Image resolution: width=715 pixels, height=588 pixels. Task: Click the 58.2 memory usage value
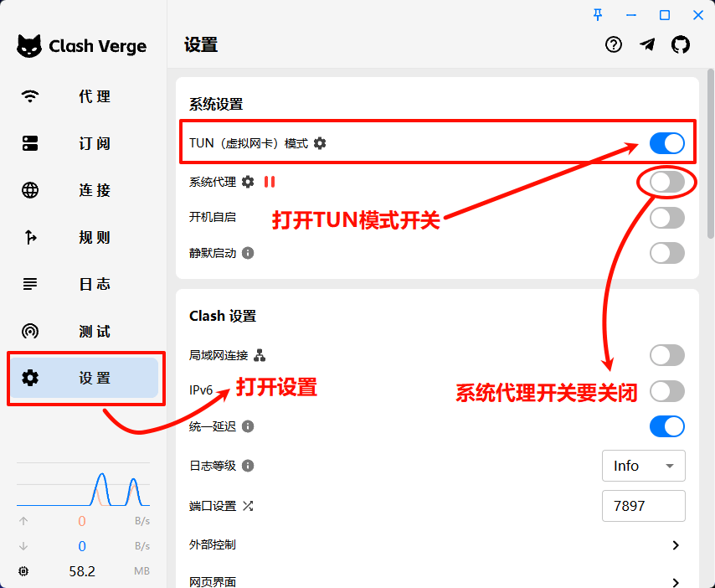point(82,571)
